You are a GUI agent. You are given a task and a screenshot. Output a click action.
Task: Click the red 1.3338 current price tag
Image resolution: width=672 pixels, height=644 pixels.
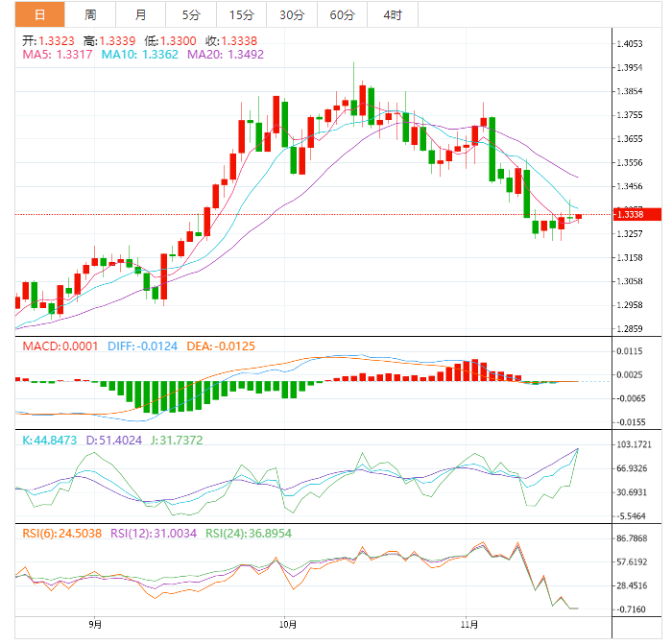[637, 214]
